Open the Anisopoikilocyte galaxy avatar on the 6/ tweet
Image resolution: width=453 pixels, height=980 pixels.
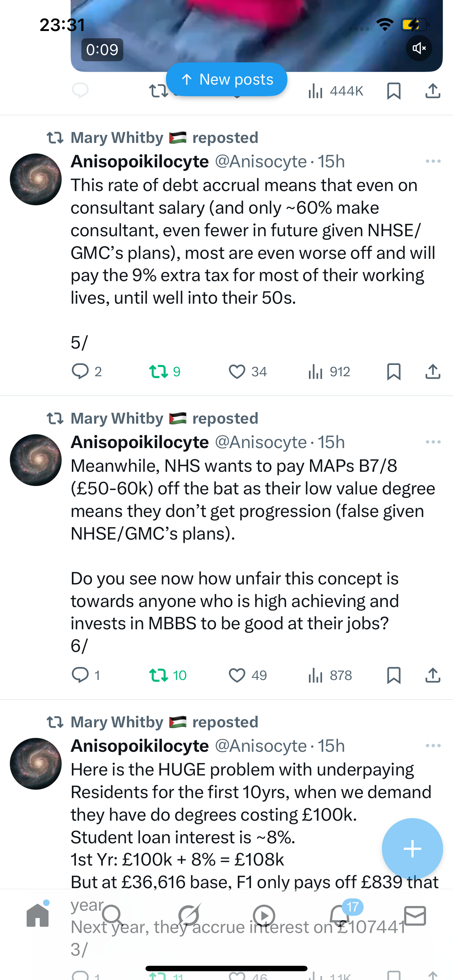pyautogui.click(x=36, y=460)
